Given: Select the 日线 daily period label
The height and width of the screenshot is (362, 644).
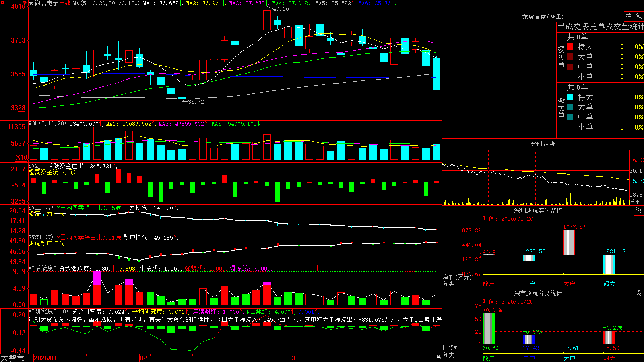Looking at the screenshot, I should click(x=65, y=3).
